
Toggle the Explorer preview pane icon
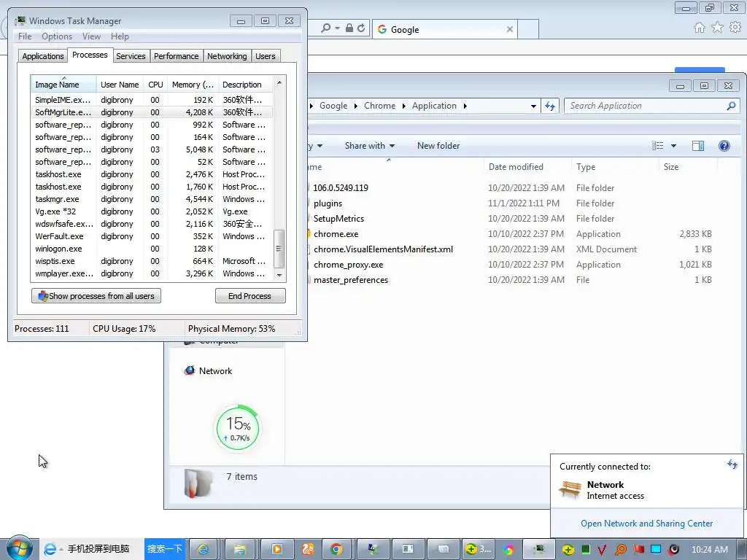[698, 146]
